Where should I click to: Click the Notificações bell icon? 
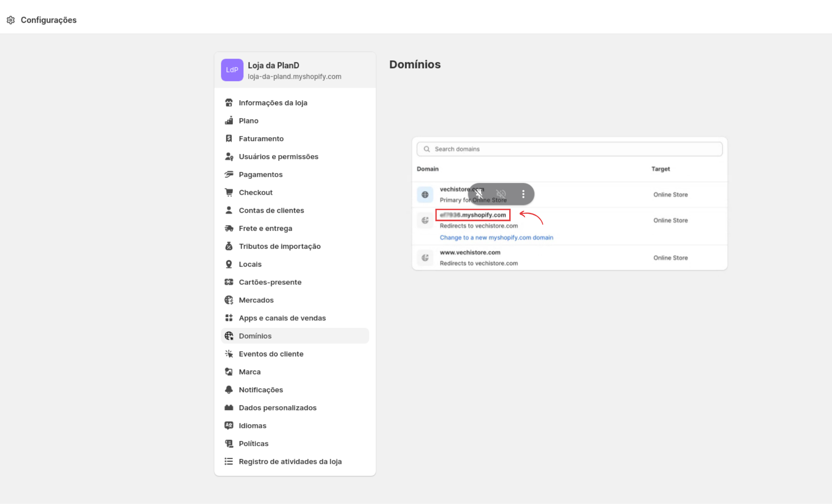point(229,390)
